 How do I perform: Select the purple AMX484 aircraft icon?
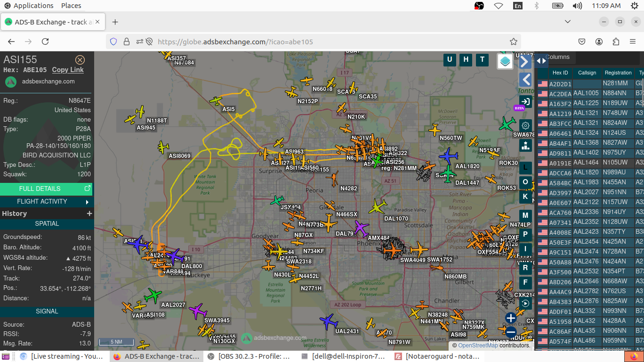coord(361,229)
